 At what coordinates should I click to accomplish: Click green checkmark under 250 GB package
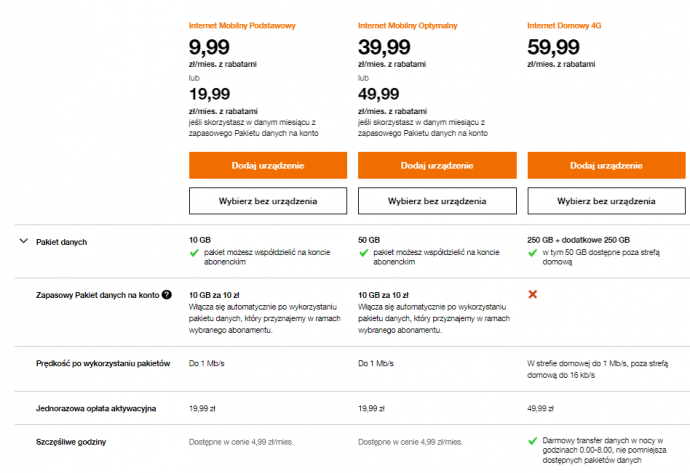coord(532,253)
